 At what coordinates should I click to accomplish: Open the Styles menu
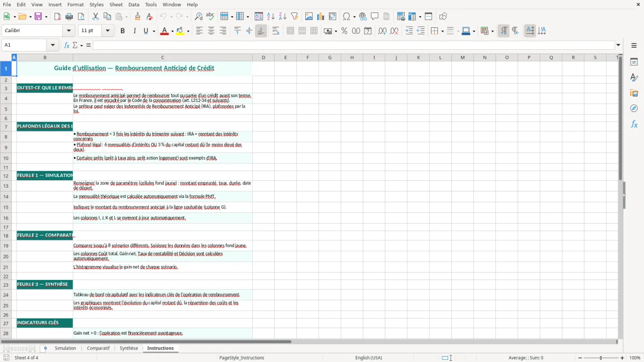coord(97,4)
